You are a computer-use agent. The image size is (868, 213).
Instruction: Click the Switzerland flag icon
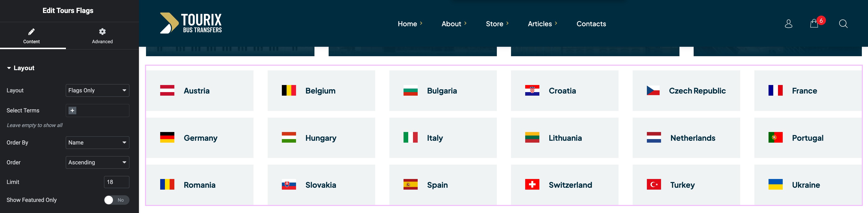[532, 185]
